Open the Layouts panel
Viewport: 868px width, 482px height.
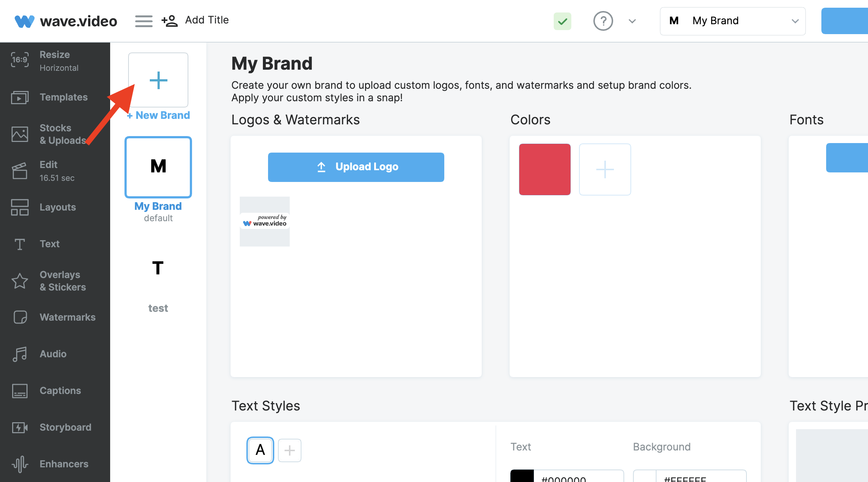coord(55,207)
